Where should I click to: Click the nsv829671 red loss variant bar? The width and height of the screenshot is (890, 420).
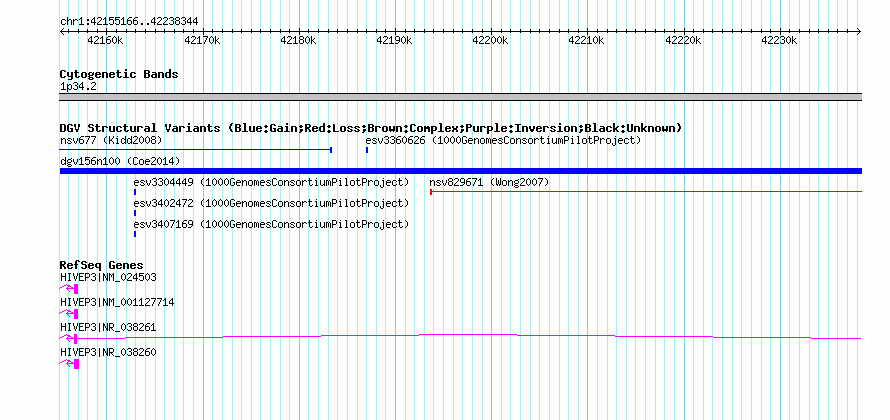pyautogui.click(x=646, y=192)
